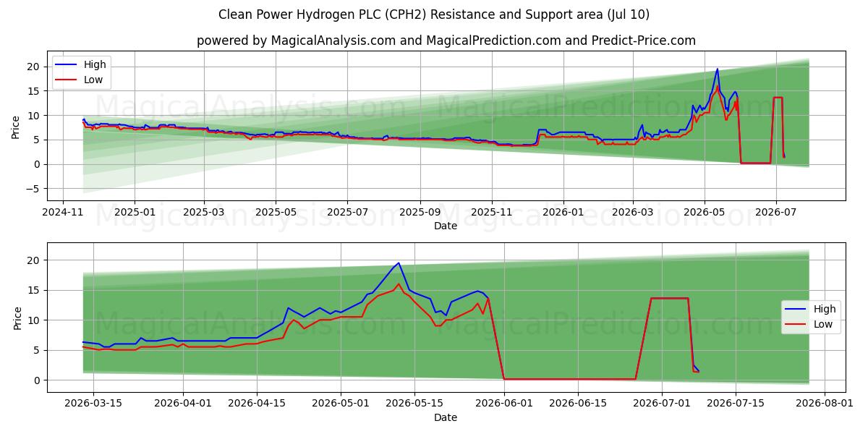This screenshot has width=868, height=434.
Task: Click the '2026-03' x-axis label in the top chart
Action: pos(633,213)
